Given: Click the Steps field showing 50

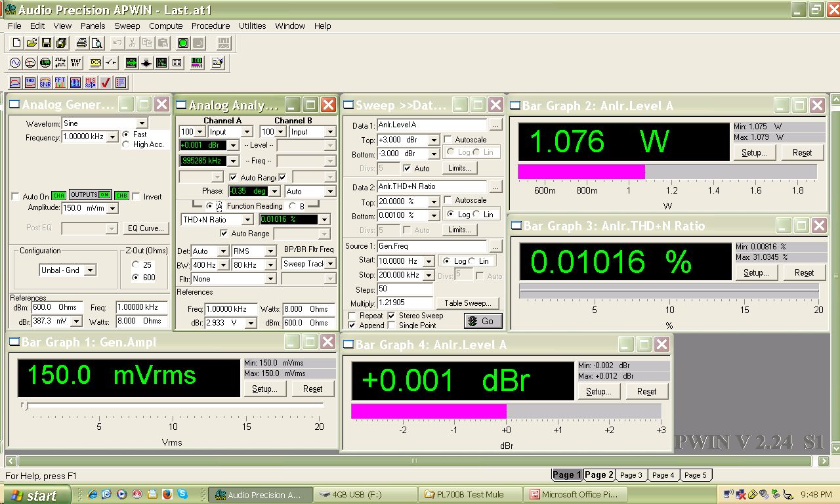Looking at the screenshot, I should tap(405, 289).
